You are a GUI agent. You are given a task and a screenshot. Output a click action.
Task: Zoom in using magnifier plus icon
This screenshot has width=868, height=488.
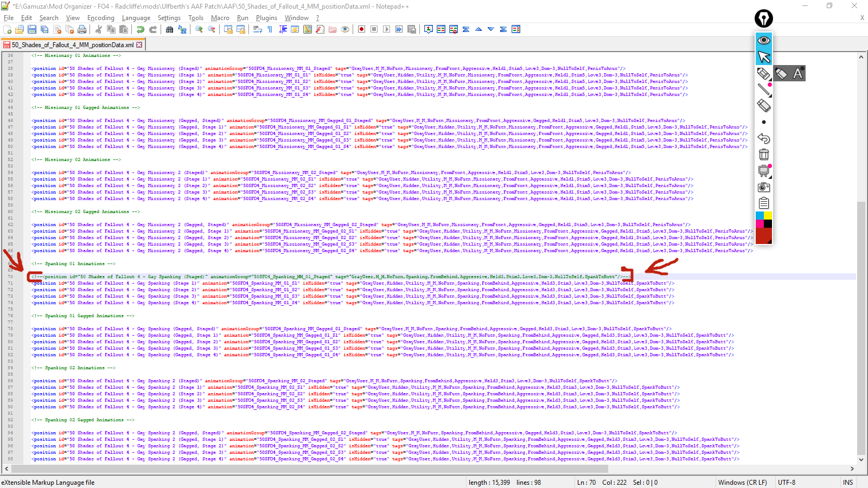(x=199, y=29)
